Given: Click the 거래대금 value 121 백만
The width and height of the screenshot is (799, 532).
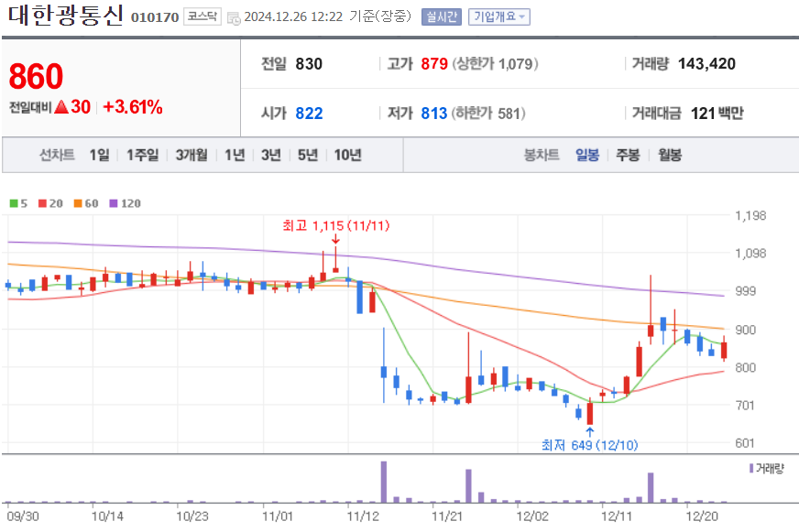Looking at the screenshot, I should click(717, 113).
